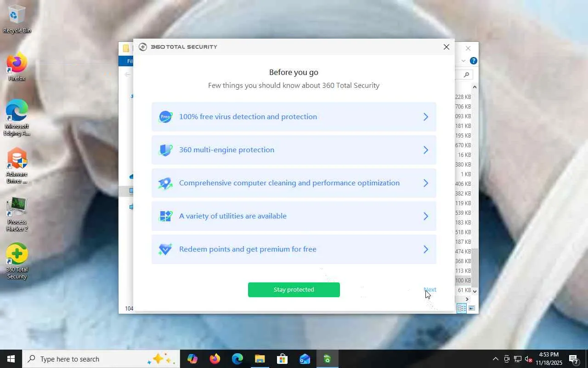Click the taskbar 'Type here to search' box

coord(101,359)
